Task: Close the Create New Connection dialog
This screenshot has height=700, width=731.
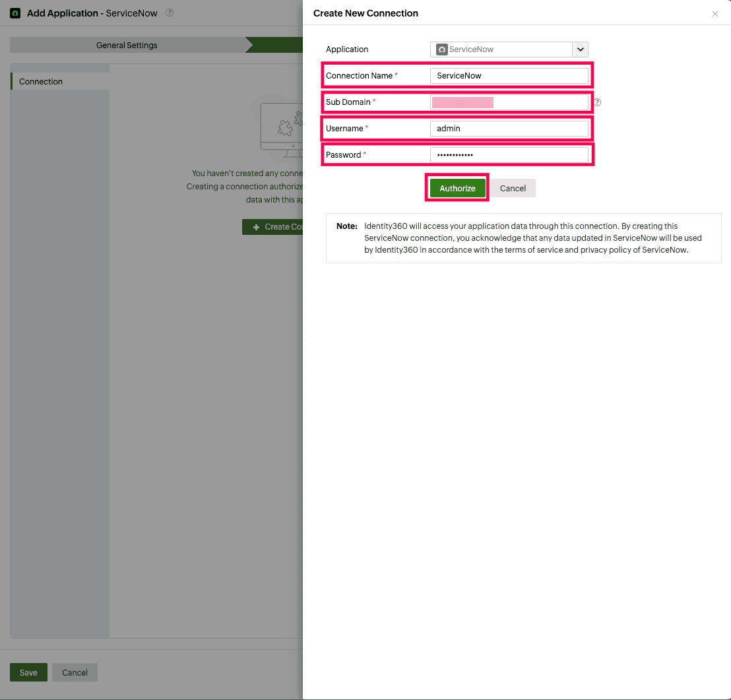Action: coord(715,13)
